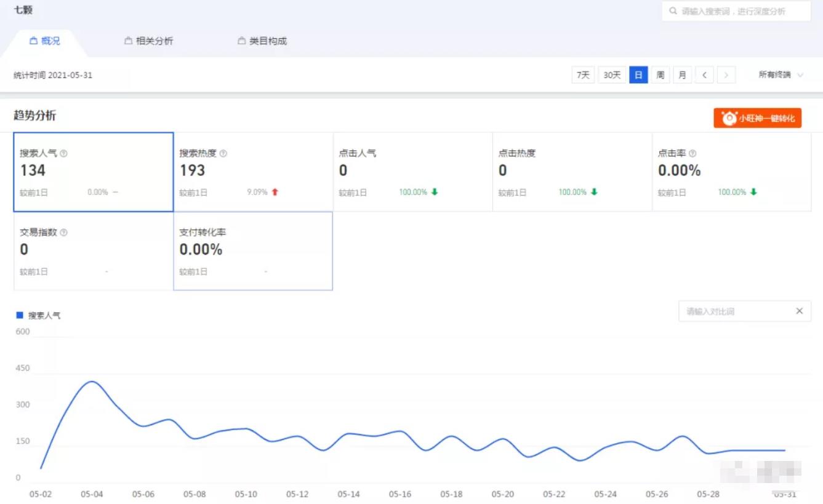Click the help icon beside 搜索人气
Viewport: 823px width, 504px height.
point(64,154)
